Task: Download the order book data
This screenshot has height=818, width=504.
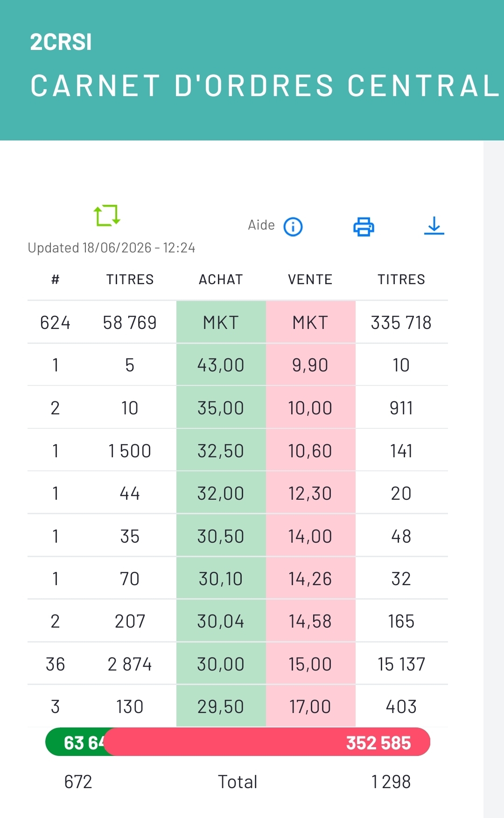Action: 434,226
